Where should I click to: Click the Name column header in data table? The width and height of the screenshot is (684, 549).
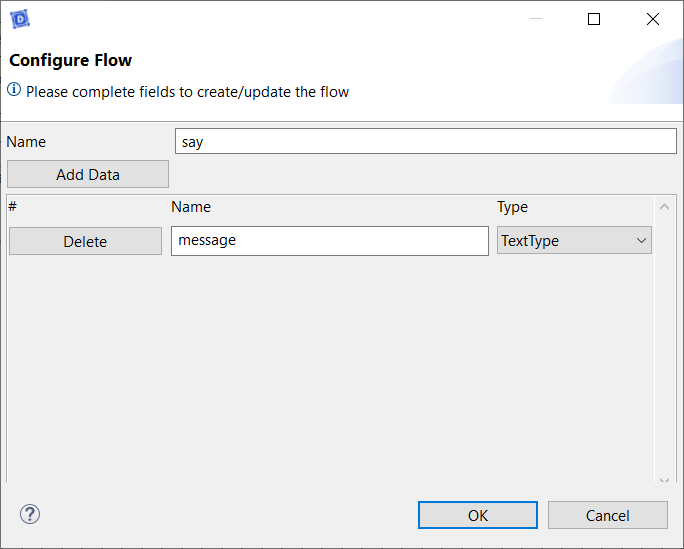pos(191,207)
